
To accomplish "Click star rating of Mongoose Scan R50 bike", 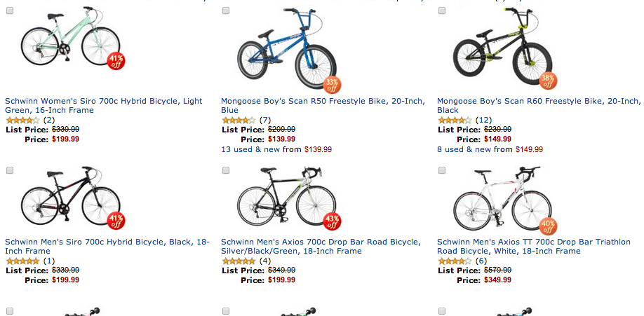I will coord(239,121).
